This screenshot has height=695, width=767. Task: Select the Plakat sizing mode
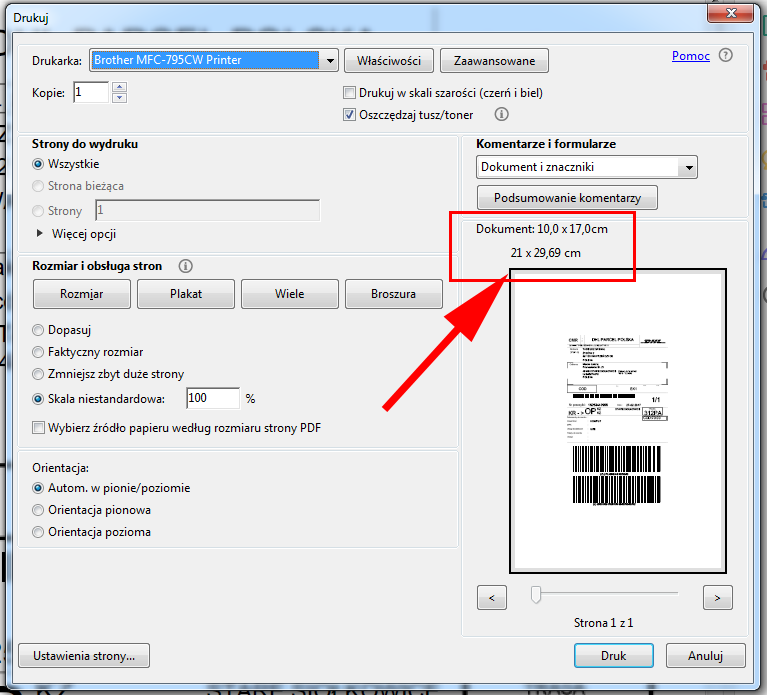click(185, 294)
